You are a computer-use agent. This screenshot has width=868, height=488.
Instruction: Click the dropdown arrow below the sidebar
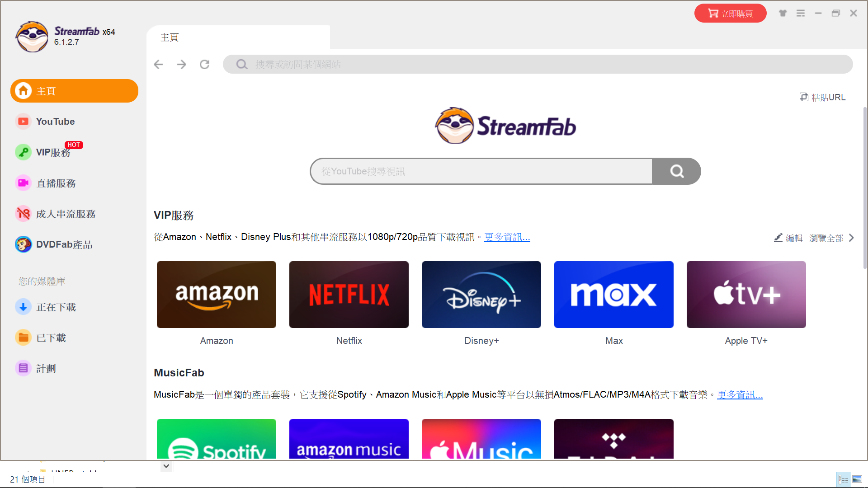166,466
